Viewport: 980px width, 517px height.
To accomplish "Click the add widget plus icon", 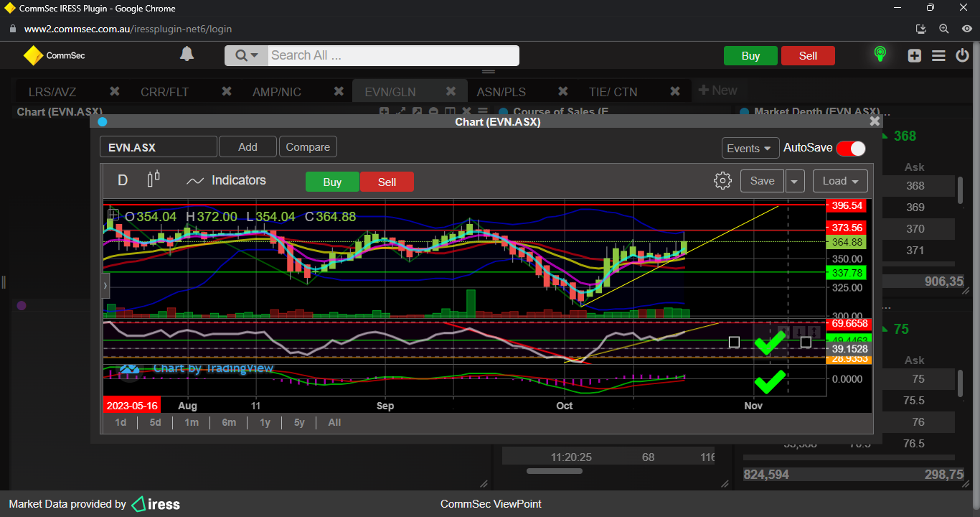I will 914,56.
